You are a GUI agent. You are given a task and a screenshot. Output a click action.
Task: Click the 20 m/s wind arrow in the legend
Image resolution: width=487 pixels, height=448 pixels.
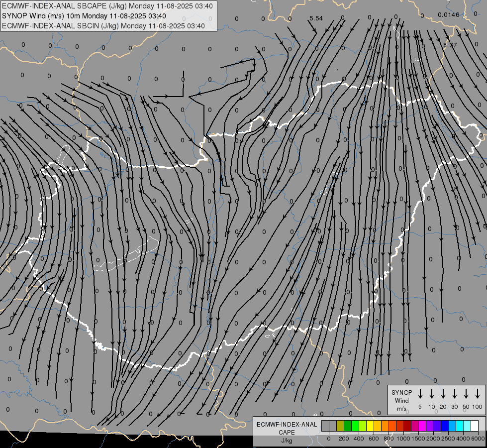[443, 394]
